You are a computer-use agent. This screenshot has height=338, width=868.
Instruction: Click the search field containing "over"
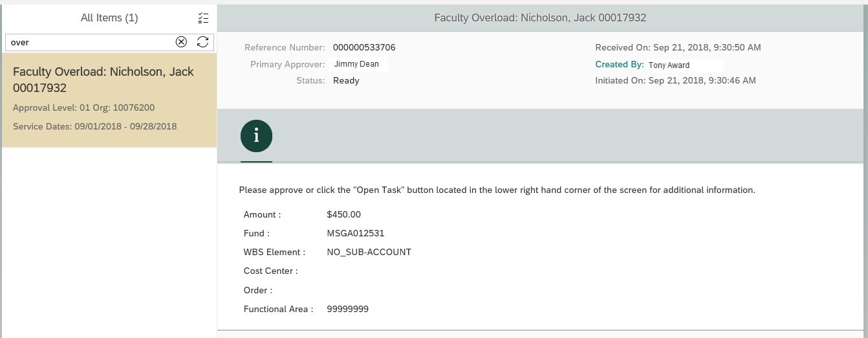91,42
